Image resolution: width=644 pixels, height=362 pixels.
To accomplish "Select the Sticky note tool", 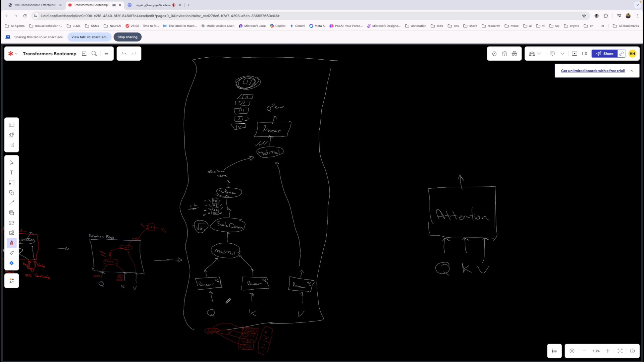I will pyautogui.click(x=11, y=183).
